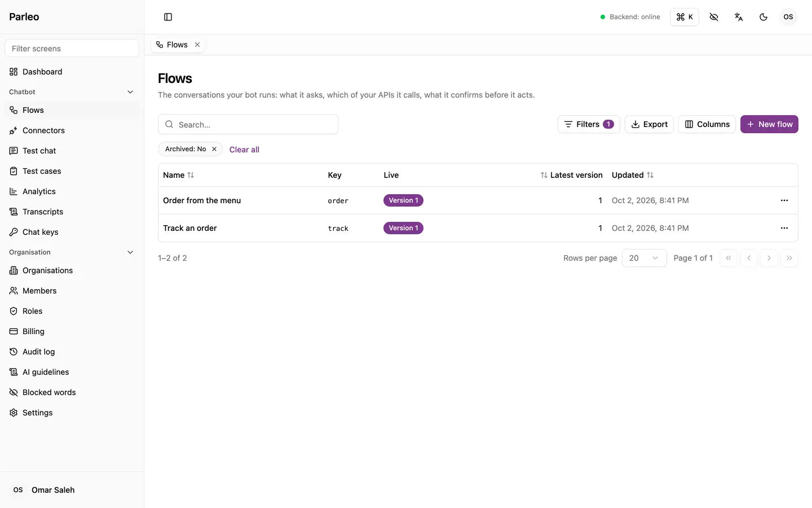Toggle the sidebar panel icon
Screen dimensions: 812x508
pos(168,17)
